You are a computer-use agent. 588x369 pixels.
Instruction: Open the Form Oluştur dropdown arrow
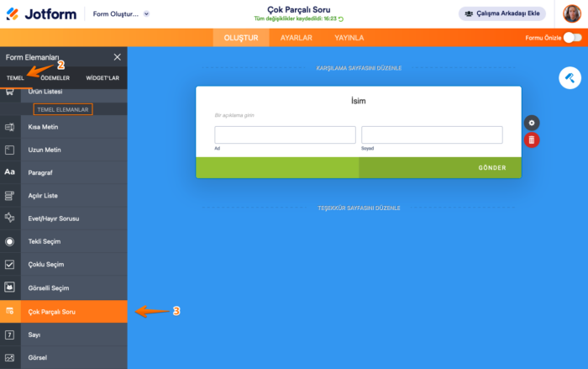[146, 14]
